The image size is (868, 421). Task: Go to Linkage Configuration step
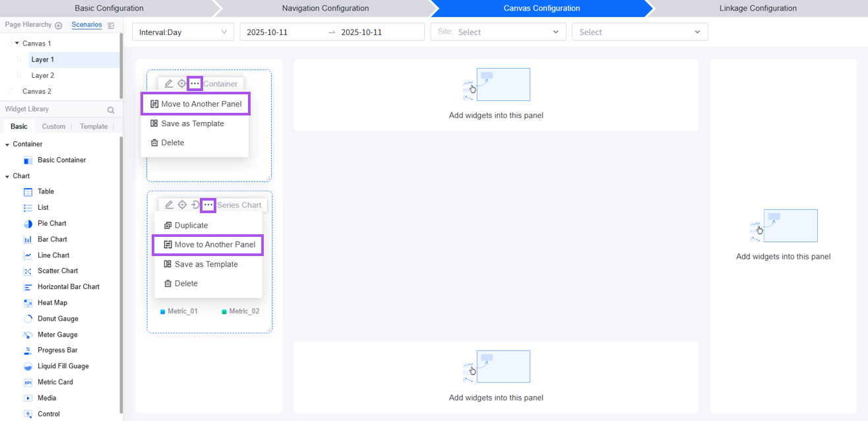(x=758, y=9)
